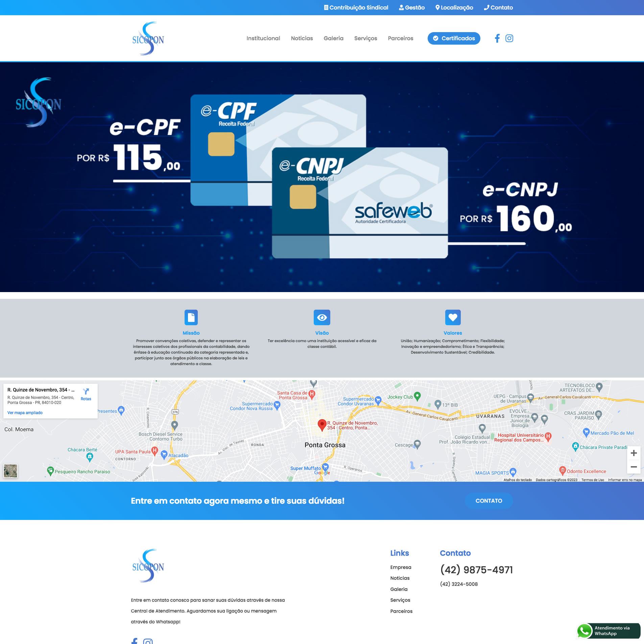Click the Valores heading

[453, 333]
